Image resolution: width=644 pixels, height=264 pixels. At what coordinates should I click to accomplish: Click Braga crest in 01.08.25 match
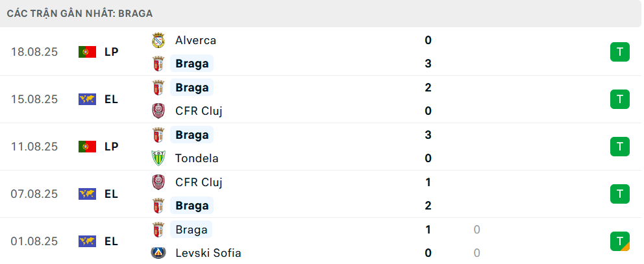[x=158, y=230]
